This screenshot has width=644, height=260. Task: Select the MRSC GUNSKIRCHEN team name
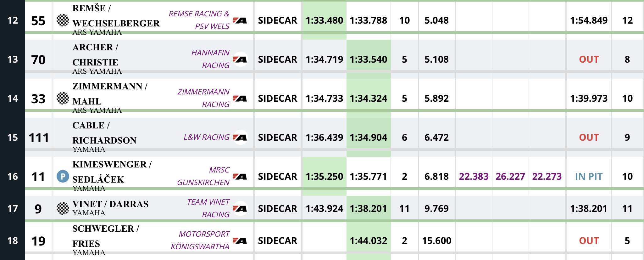click(203, 176)
